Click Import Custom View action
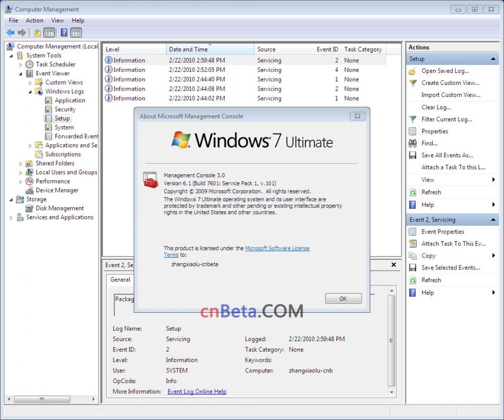This screenshot has height=420, width=504. (451, 95)
